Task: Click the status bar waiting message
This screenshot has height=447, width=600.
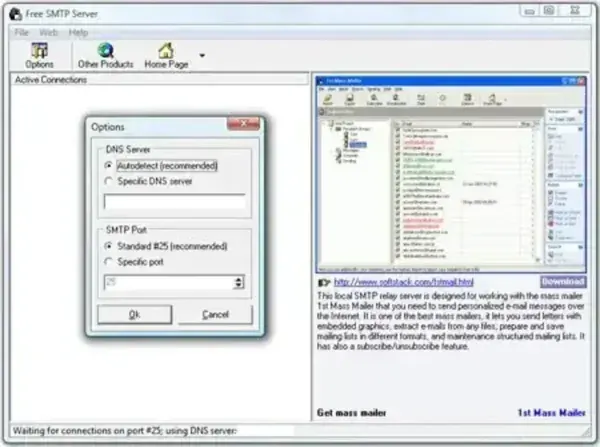Action: pos(125,431)
